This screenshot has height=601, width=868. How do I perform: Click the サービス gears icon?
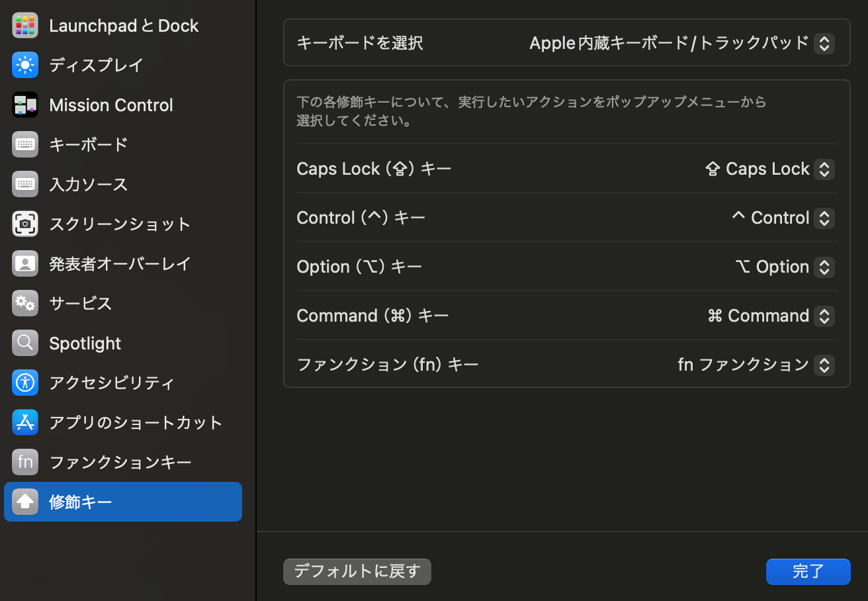(x=25, y=303)
